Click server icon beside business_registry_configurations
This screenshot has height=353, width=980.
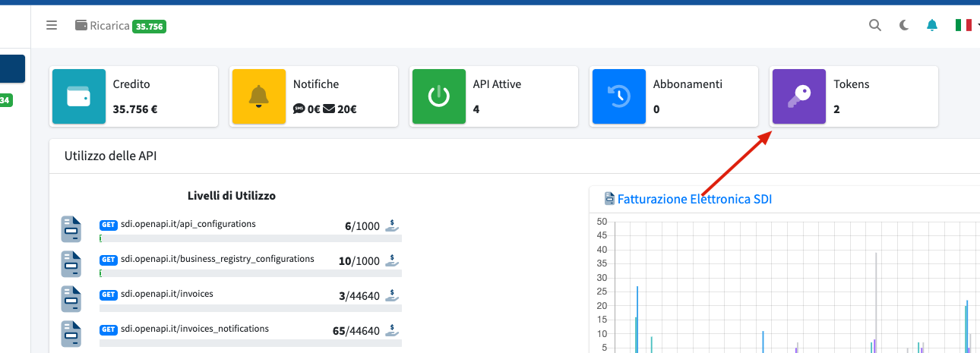click(71, 264)
